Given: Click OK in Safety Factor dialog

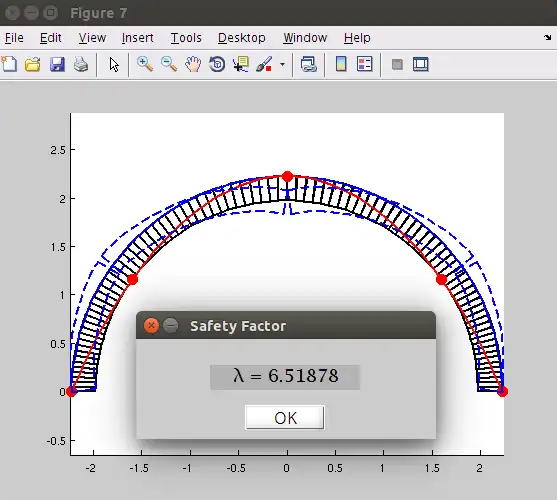Looking at the screenshot, I should pyautogui.click(x=285, y=418).
